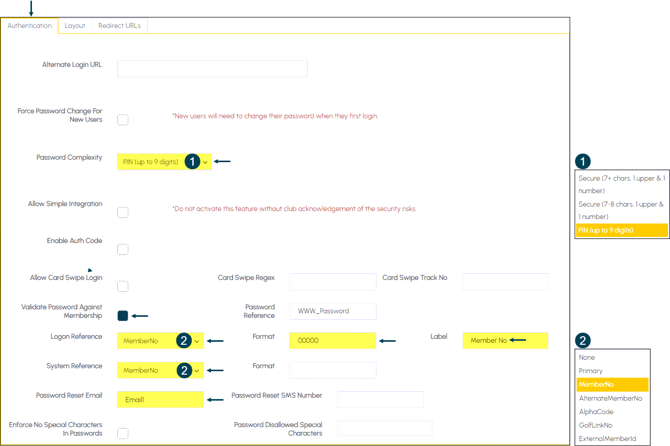Click the Alternate Login URL field

pos(212,69)
